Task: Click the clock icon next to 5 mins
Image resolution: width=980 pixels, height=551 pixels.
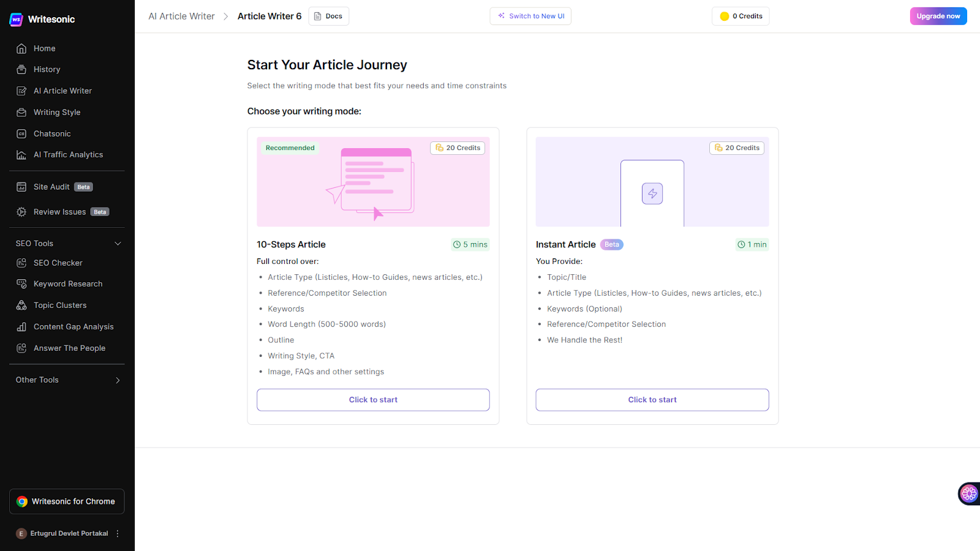Action: pyautogui.click(x=457, y=245)
